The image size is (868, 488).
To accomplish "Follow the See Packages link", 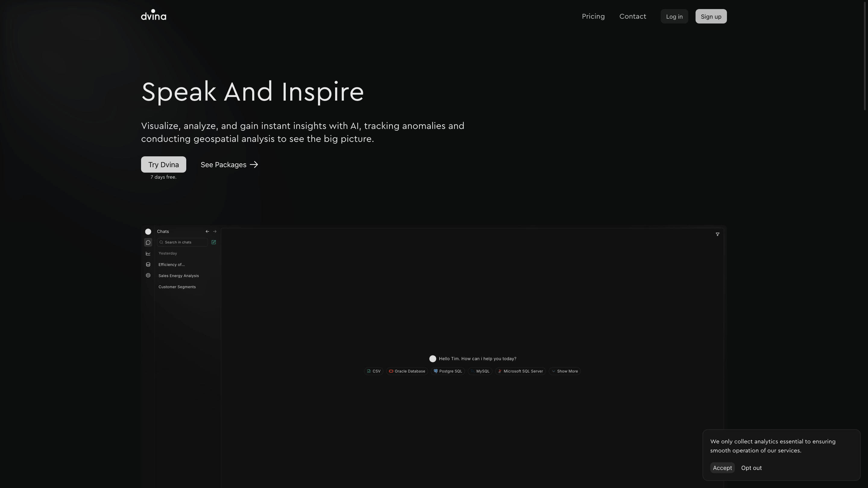I will coord(229,165).
